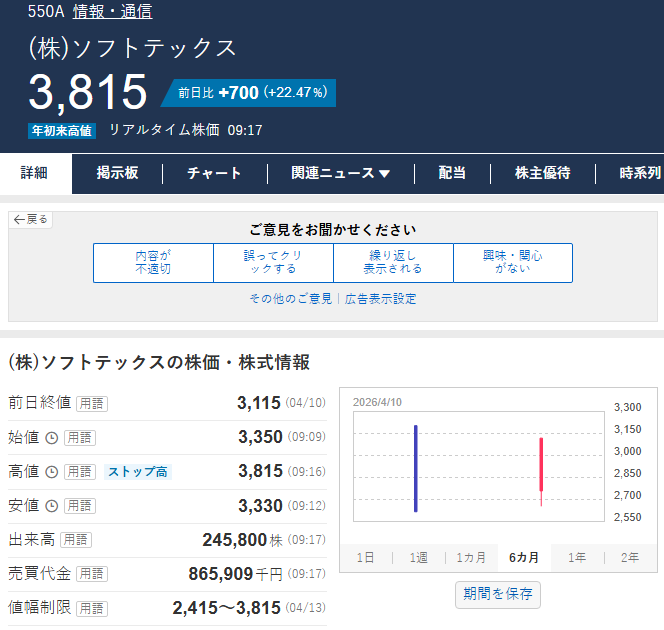Open その他のご意見 link

pyautogui.click(x=291, y=299)
